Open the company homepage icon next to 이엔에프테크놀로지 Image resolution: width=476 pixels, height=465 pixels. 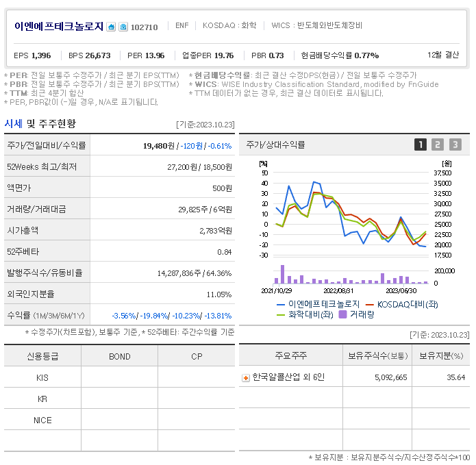click(x=111, y=27)
